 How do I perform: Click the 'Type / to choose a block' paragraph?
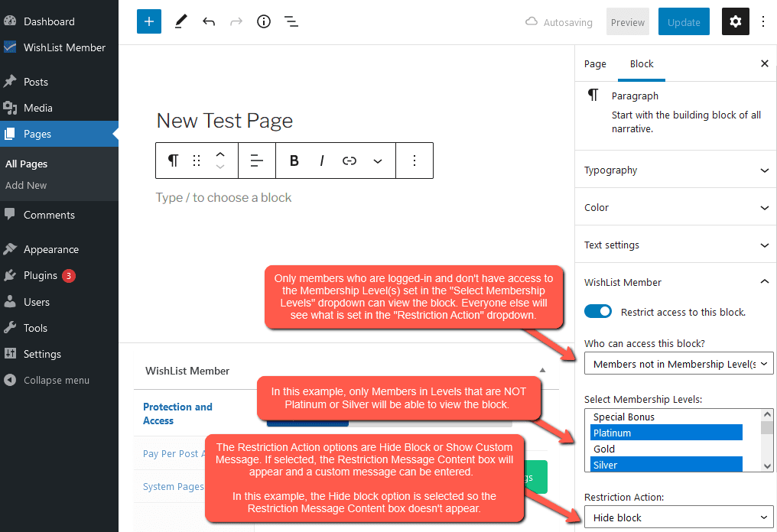(x=223, y=197)
